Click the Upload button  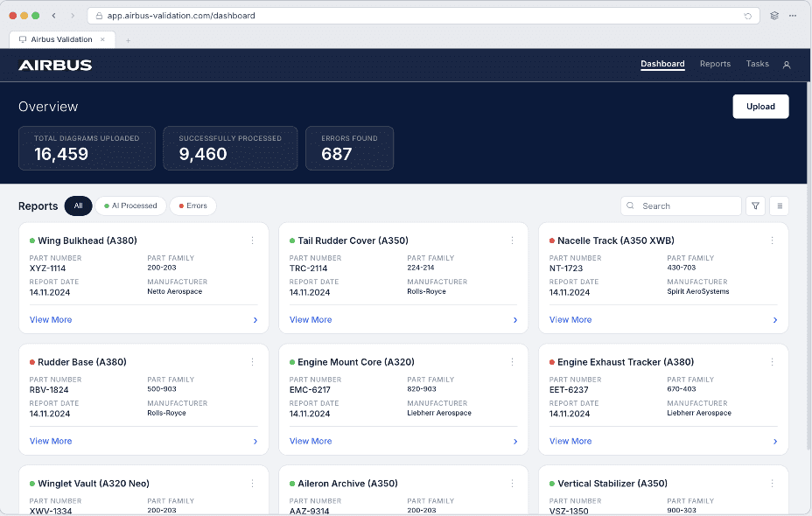pyautogui.click(x=760, y=107)
